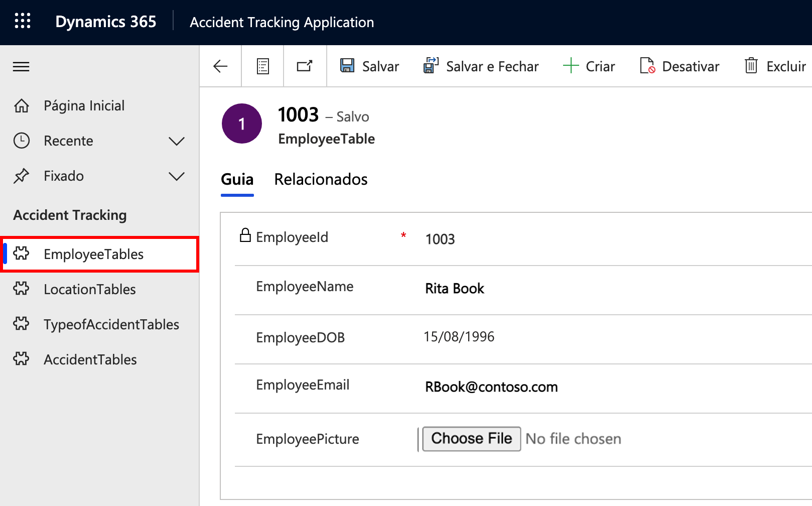Click the Salvar floppy disk icon
Viewport: 812px width, 506px height.
pos(347,66)
